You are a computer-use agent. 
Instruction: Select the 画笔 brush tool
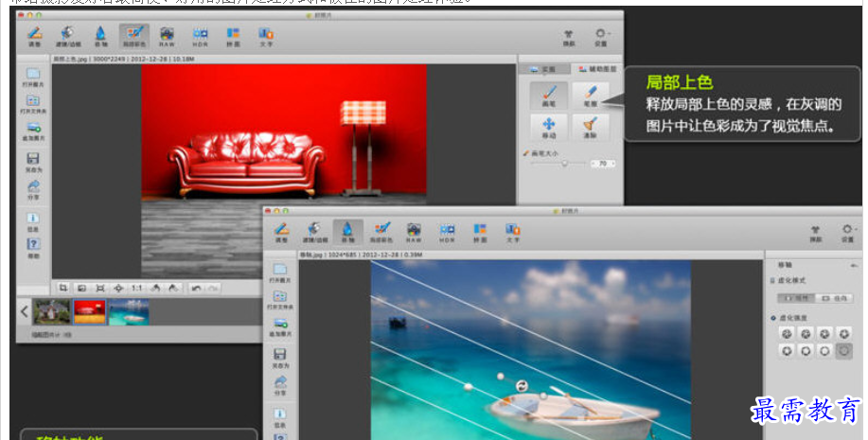click(549, 96)
